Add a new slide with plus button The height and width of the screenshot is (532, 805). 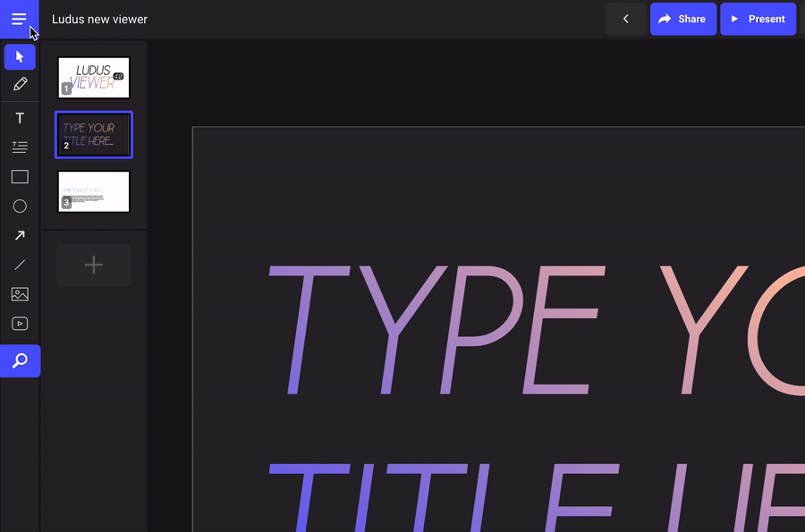[x=94, y=265]
